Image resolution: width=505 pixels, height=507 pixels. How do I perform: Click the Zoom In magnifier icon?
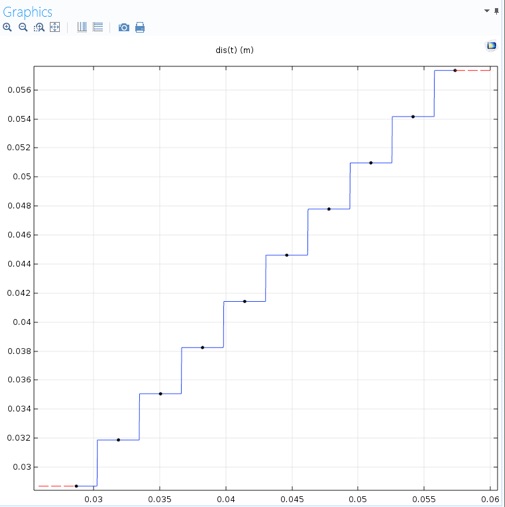[7, 27]
